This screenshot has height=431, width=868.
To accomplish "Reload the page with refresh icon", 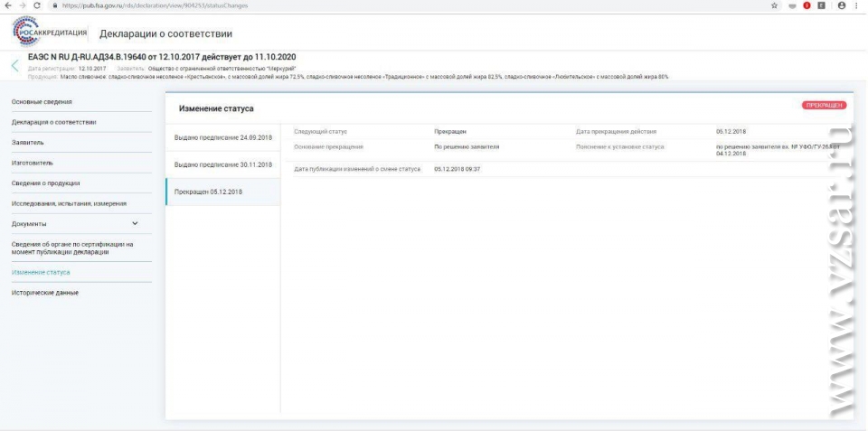I will pyautogui.click(x=35, y=5).
